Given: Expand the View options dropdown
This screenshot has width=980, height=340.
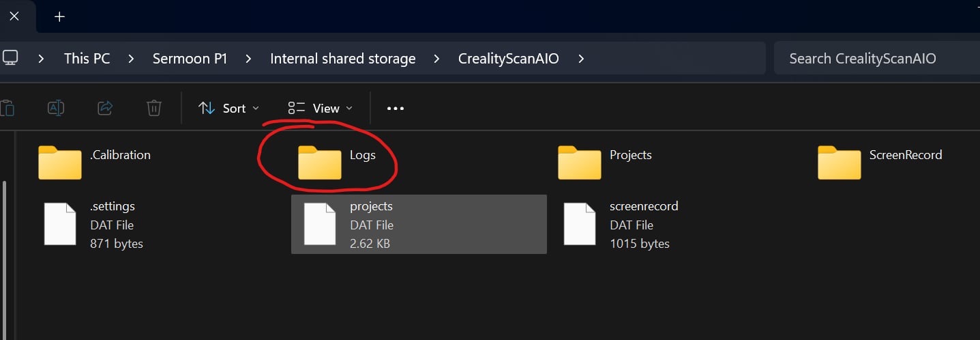Looking at the screenshot, I should (x=321, y=109).
